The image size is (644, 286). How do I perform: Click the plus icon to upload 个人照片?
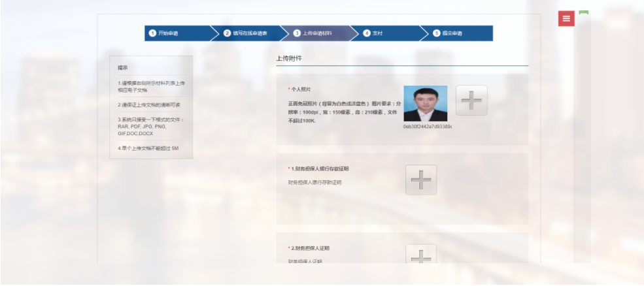[x=471, y=101]
